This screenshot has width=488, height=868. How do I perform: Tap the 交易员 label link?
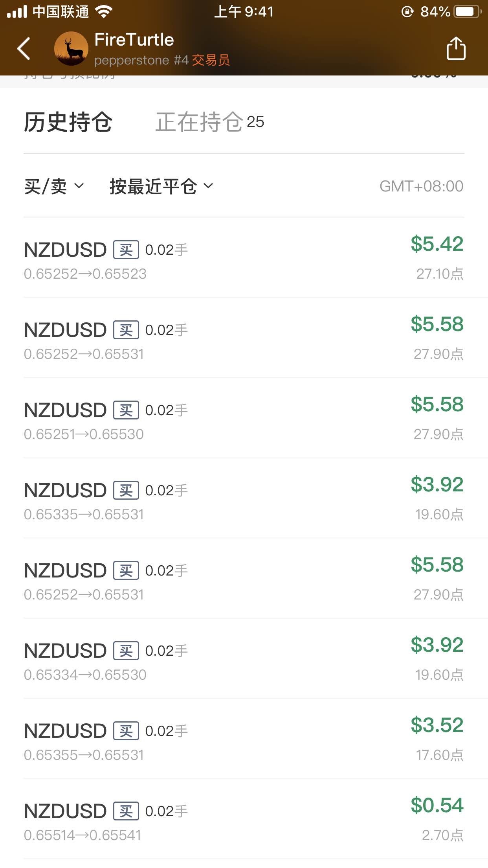tap(211, 60)
